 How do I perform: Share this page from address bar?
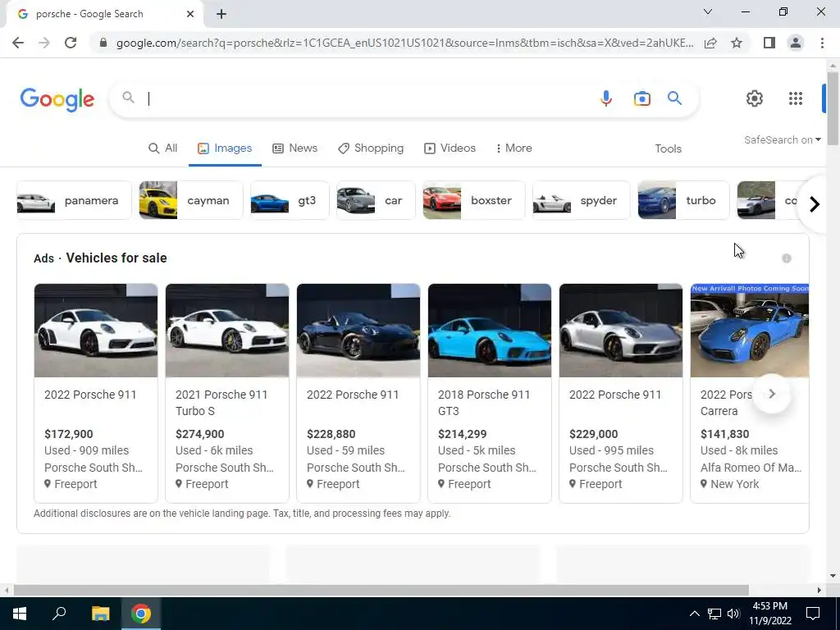pos(710,43)
